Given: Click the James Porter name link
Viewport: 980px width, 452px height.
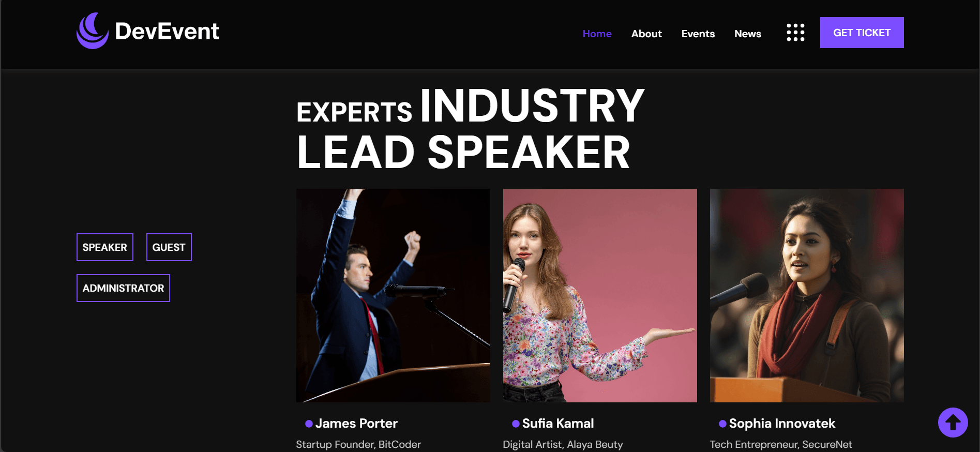Looking at the screenshot, I should (356, 424).
